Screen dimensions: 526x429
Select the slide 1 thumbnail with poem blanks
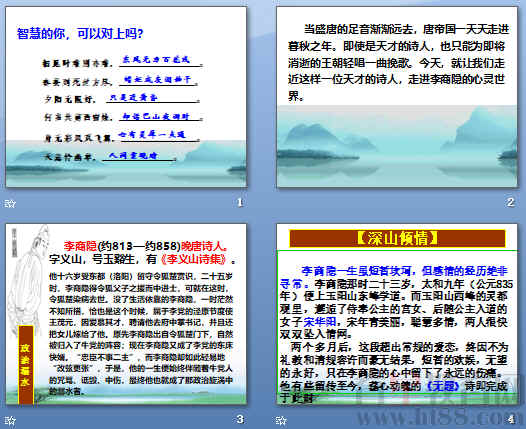pyautogui.click(x=126, y=97)
